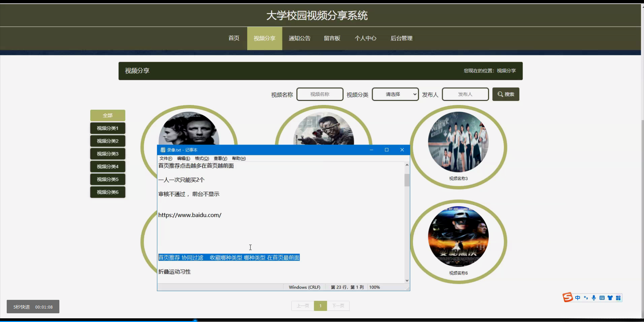Open the Sogou skin (t-shirt) icon
644x322 pixels.
tap(610, 298)
